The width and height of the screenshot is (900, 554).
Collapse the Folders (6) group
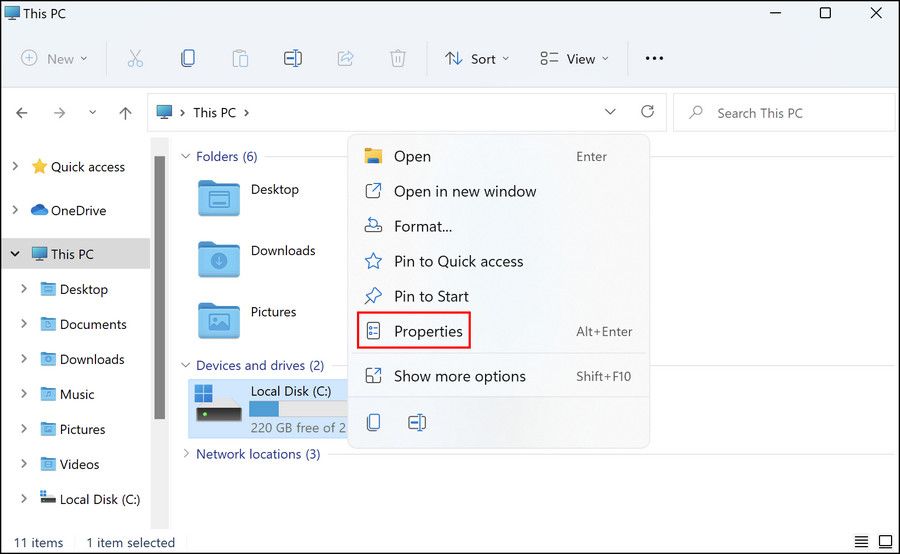[x=185, y=156]
